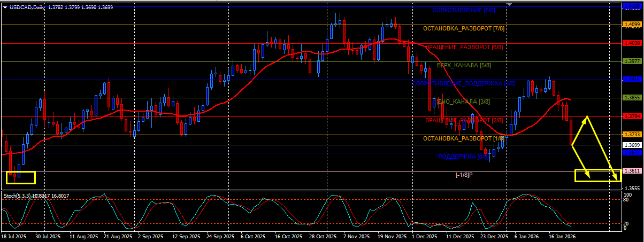Select the СОПРОТИВЛЕНИЕ [8/8] level label

tap(464, 10)
